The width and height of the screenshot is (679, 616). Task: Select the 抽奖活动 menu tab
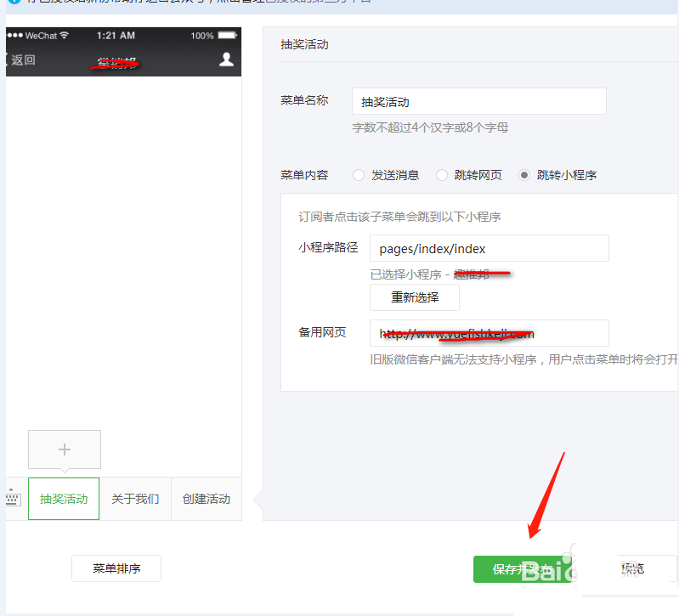point(64,499)
